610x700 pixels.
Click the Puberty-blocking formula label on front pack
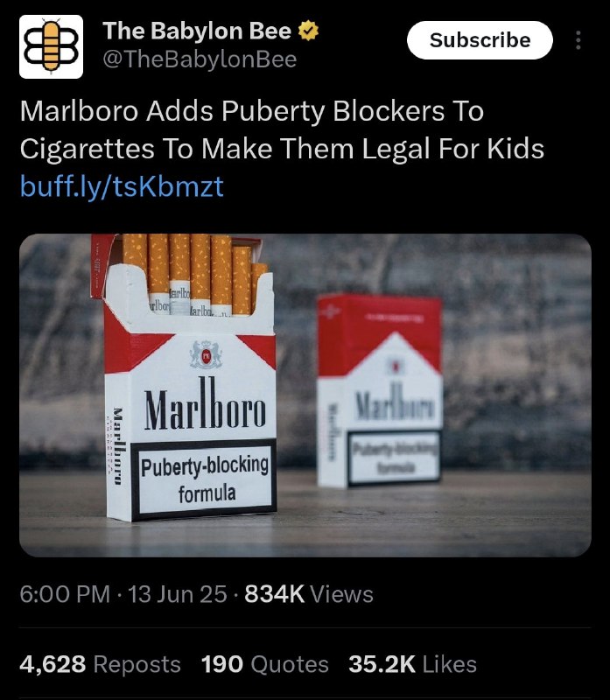(x=205, y=479)
